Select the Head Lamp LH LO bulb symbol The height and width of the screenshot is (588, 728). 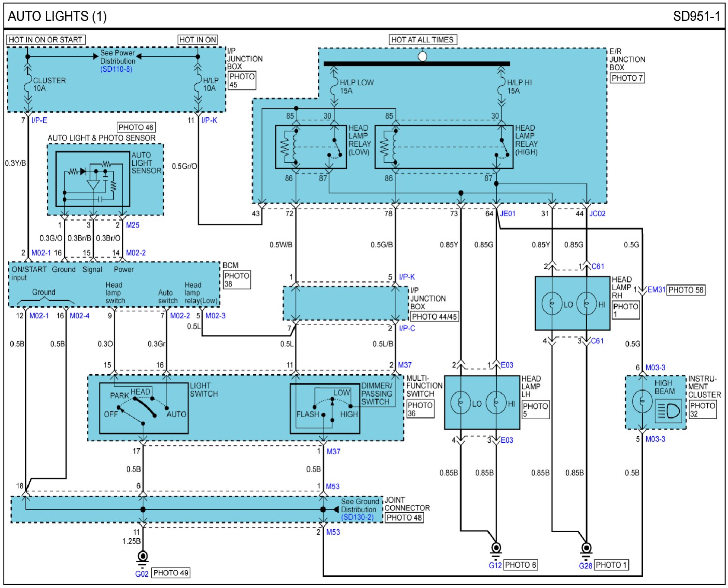461,403
